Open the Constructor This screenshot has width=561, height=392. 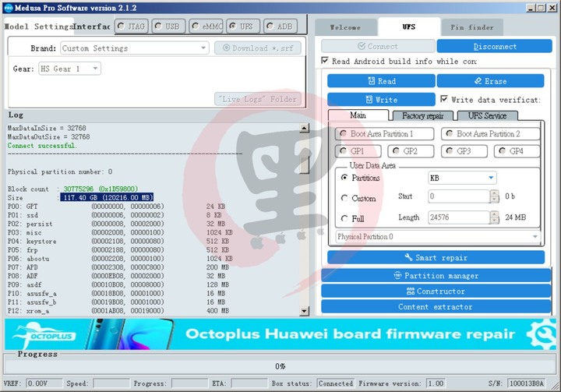[436, 291]
